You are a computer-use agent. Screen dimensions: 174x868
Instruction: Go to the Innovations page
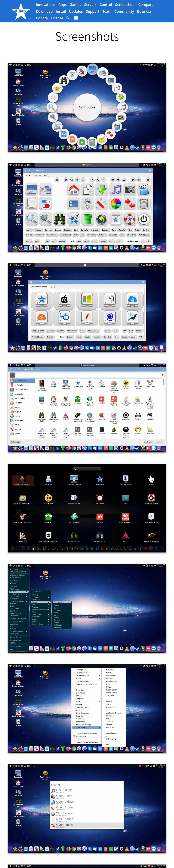(x=46, y=5)
